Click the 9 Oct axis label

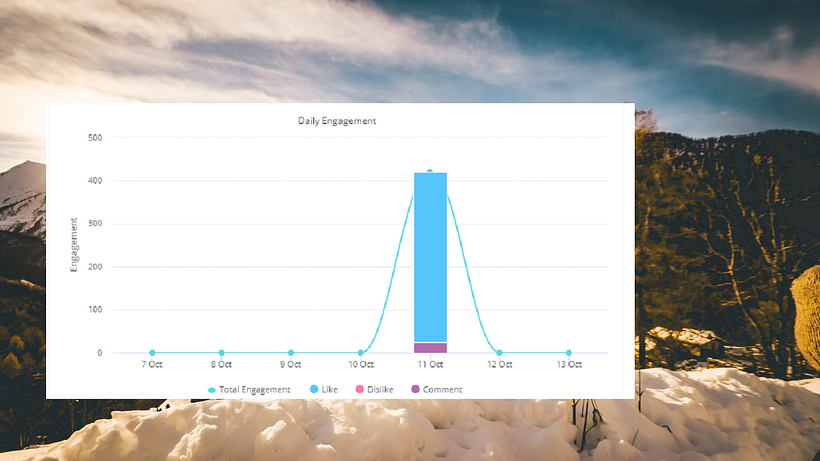click(291, 364)
